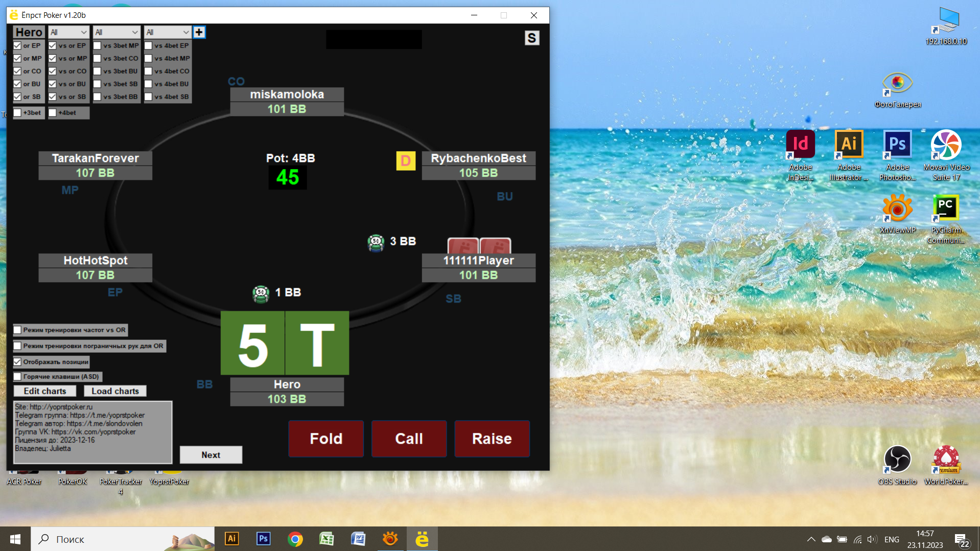Open Movavi Video Suite 17 shortcut

[x=946, y=156]
